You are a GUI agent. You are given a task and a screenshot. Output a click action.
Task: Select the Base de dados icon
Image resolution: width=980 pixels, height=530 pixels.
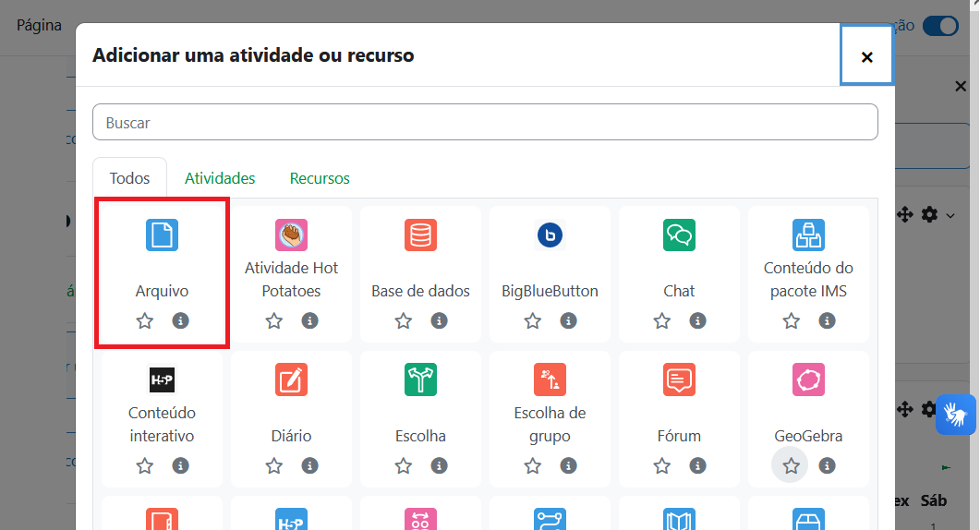point(420,235)
